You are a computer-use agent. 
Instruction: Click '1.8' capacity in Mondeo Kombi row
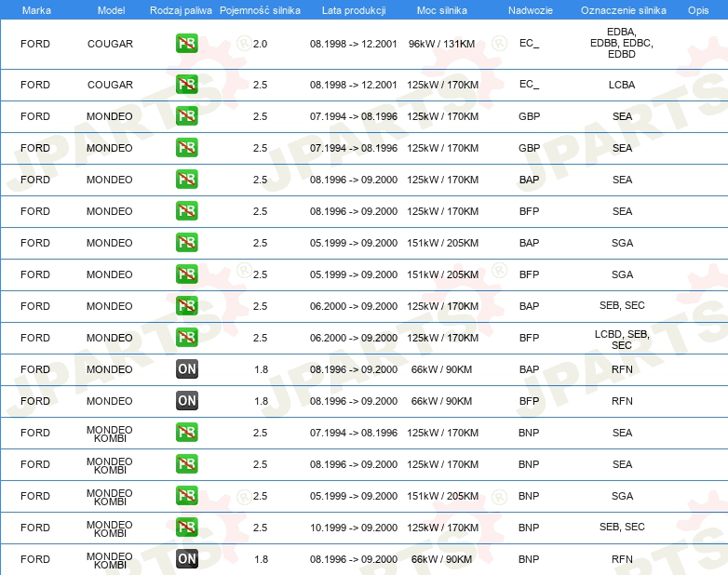pyautogui.click(x=261, y=559)
